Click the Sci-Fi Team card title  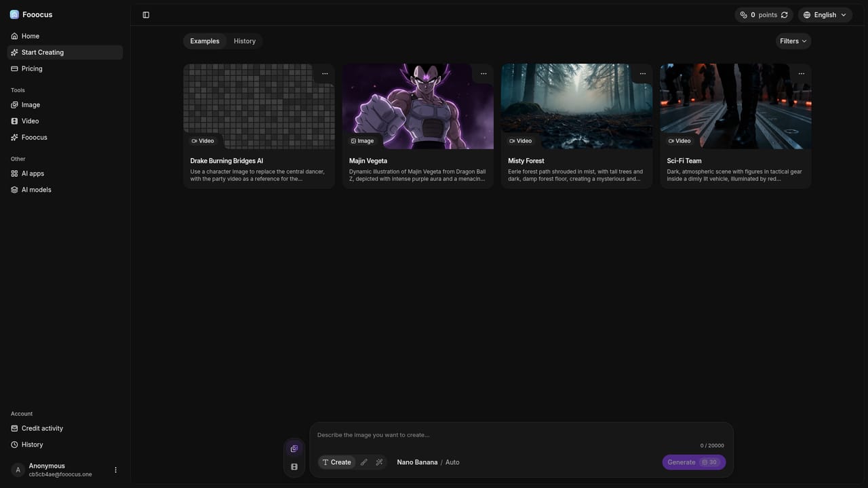tap(684, 161)
